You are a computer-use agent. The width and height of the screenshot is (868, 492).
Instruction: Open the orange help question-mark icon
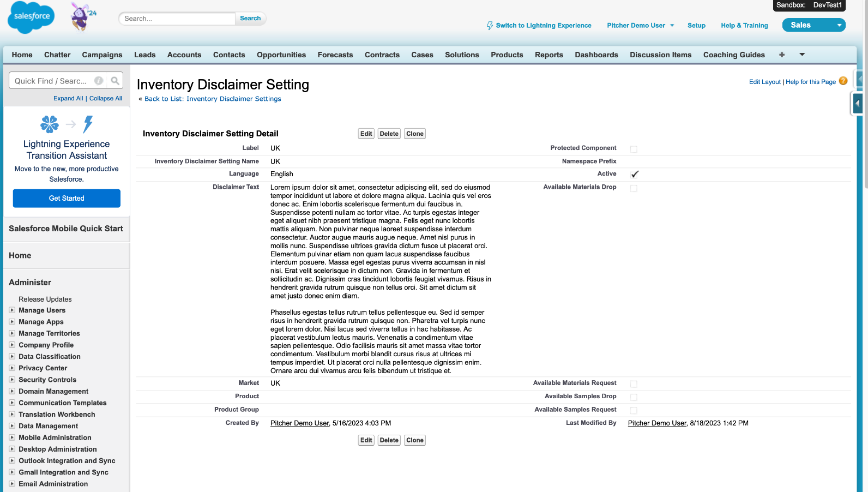click(x=843, y=81)
